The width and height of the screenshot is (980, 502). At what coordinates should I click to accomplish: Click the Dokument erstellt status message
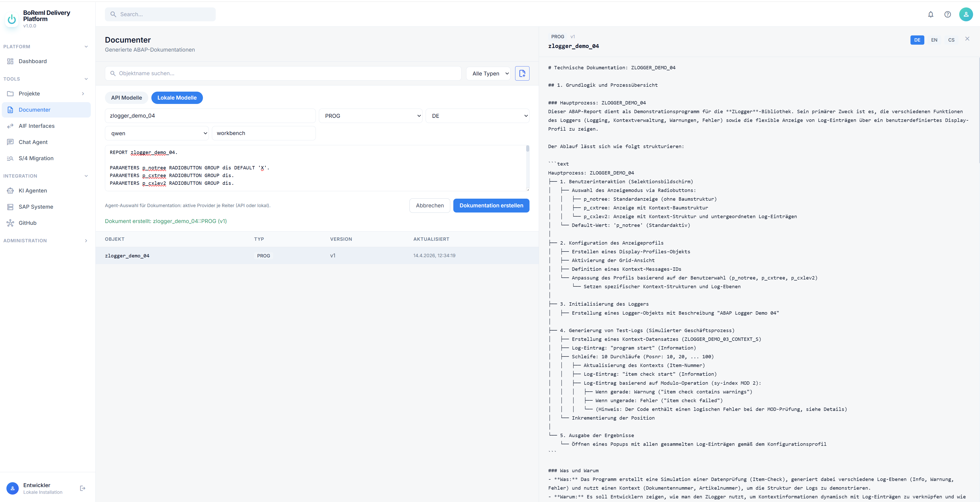click(166, 221)
